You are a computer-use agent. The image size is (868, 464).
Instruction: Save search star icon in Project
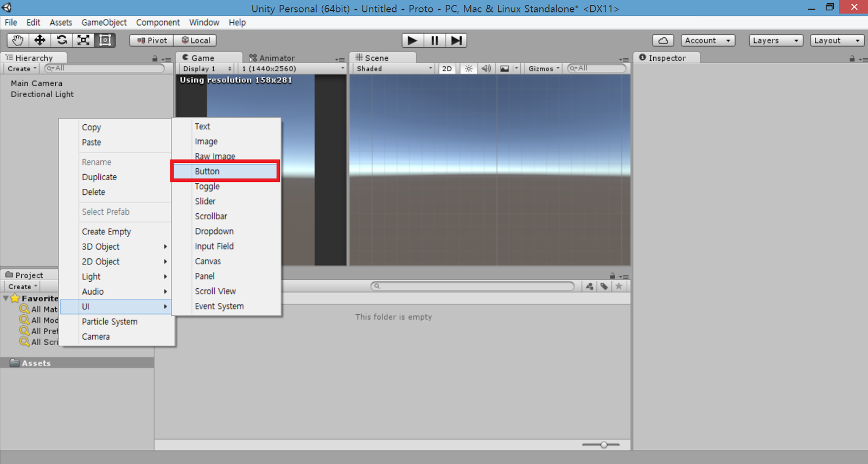(618, 286)
